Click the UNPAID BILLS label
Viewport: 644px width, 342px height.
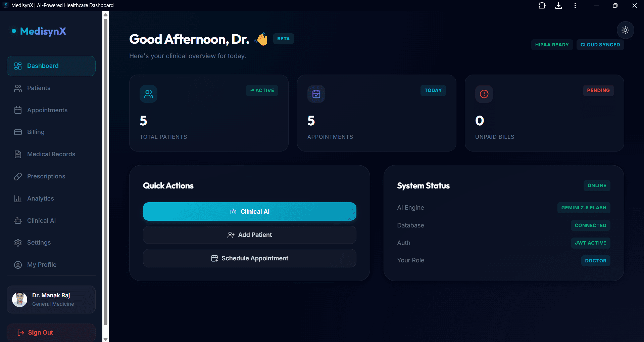[495, 137]
